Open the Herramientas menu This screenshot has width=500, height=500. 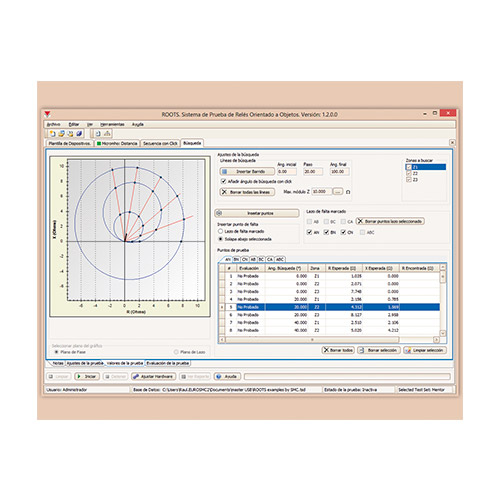(x=112, y=124)
